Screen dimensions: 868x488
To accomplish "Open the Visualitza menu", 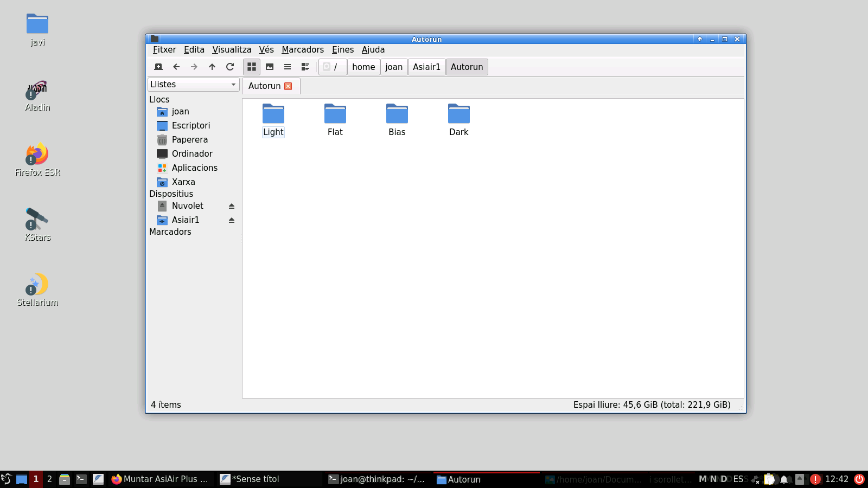I will [x=232, y=50].
